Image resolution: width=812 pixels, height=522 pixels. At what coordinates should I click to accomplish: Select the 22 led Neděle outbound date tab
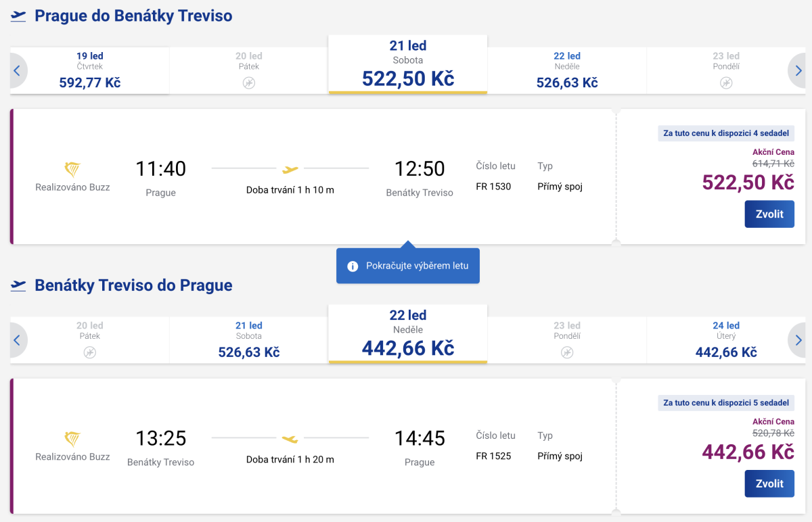coord(567,70)
